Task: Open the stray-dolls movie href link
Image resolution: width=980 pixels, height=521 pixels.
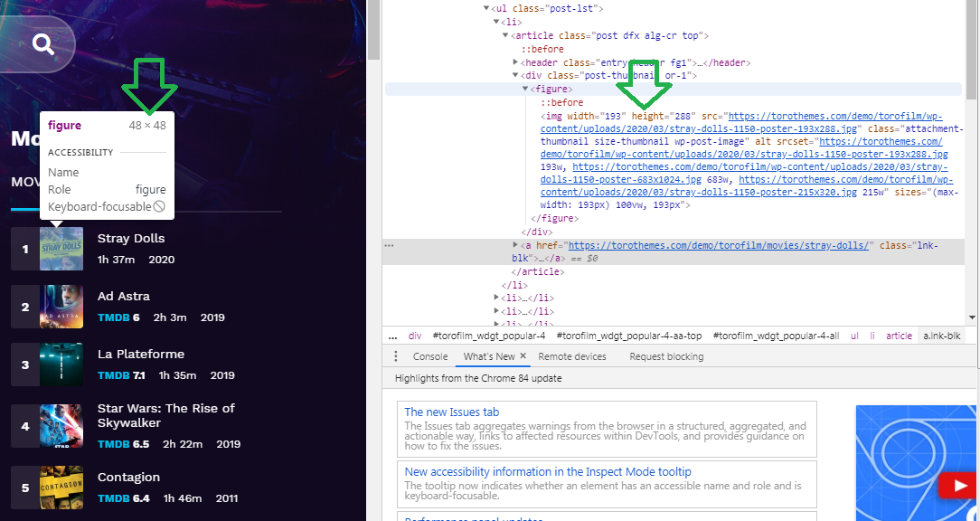Action: (x=719, y=245)
